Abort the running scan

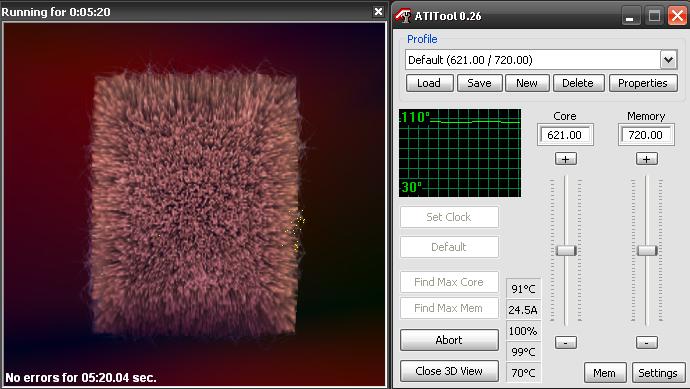click(449, 340)
